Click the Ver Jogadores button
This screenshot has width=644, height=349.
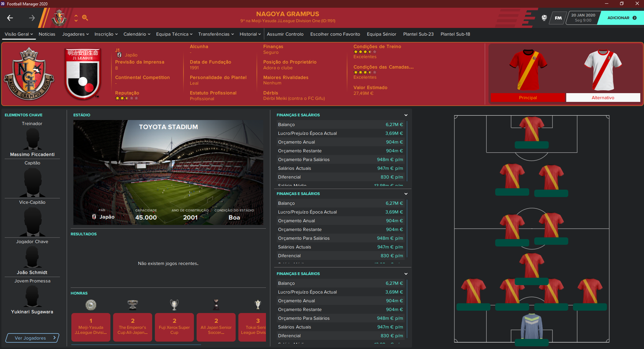(32, 338)
